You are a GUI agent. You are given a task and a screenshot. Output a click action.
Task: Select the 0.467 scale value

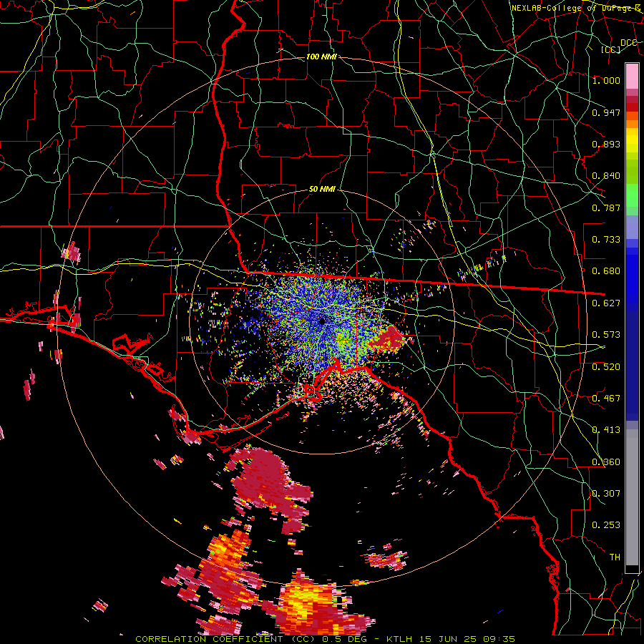tap(606, 399)
